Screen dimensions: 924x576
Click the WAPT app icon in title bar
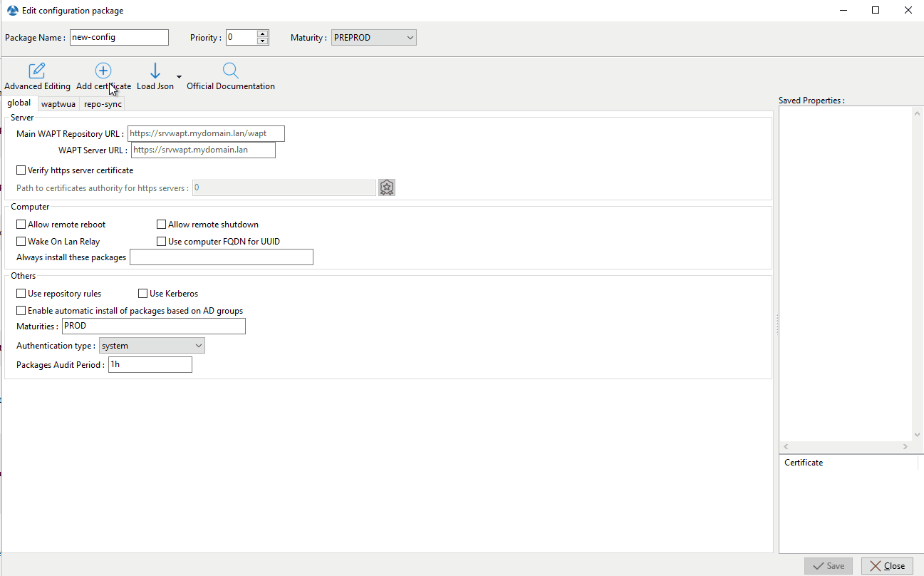[x=12, y=11]
